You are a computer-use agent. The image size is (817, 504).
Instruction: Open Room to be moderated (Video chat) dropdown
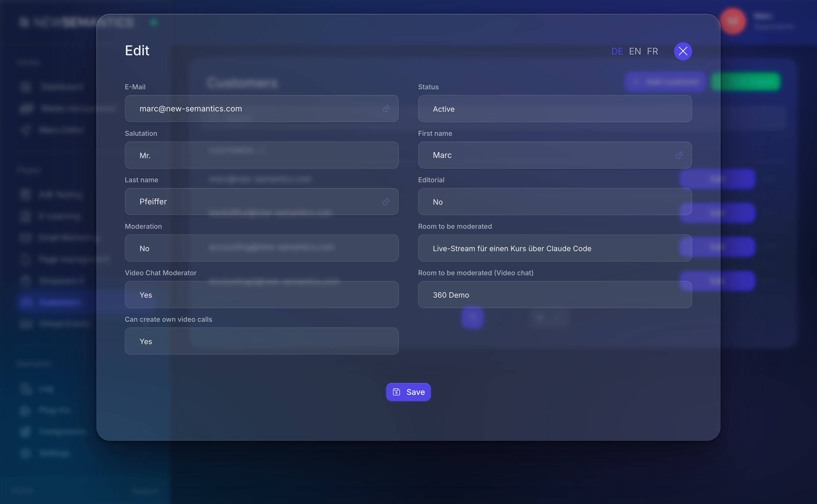coord(555,295)
